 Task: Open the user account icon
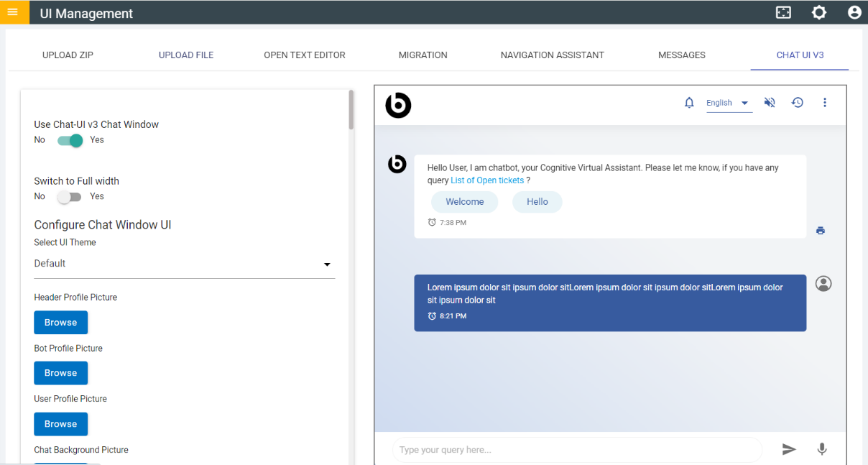click(854, 12)
